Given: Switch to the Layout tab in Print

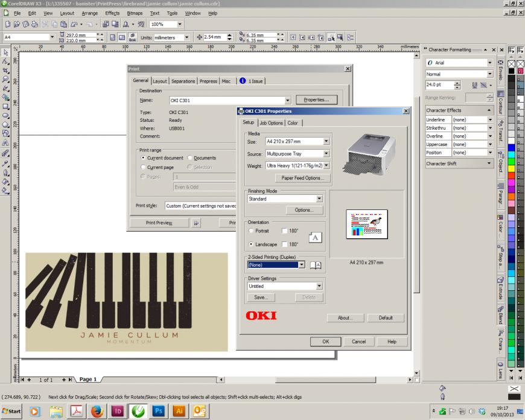Looking at the screenshot, I should pyautogui.click(x=160, y=81).
